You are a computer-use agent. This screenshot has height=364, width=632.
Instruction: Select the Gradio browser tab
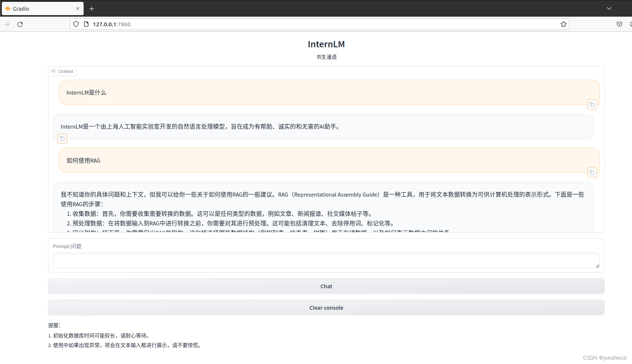tap(43, 8)
